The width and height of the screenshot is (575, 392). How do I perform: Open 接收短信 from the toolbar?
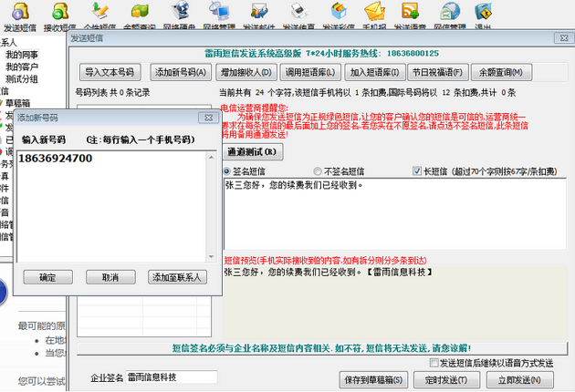[59, 14]
